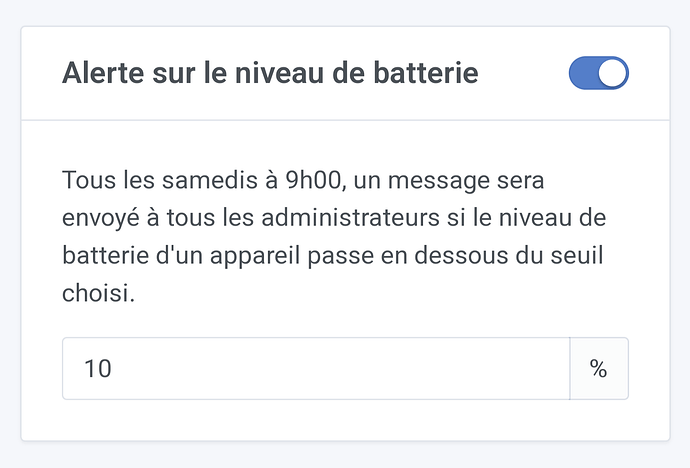Viewport: 690px width, 468px height.
Task: Click the blank card area below the threshold field
Action: (x=345, y=420)
